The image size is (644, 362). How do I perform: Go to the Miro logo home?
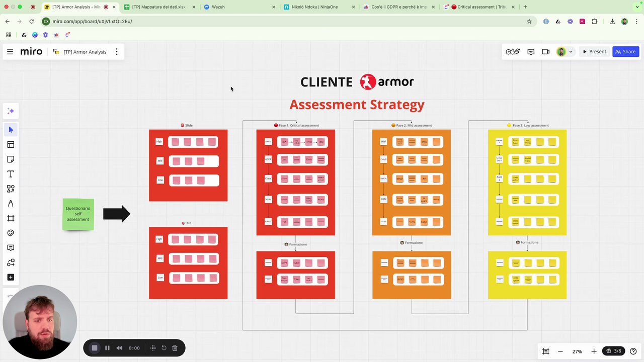point(31,52)
